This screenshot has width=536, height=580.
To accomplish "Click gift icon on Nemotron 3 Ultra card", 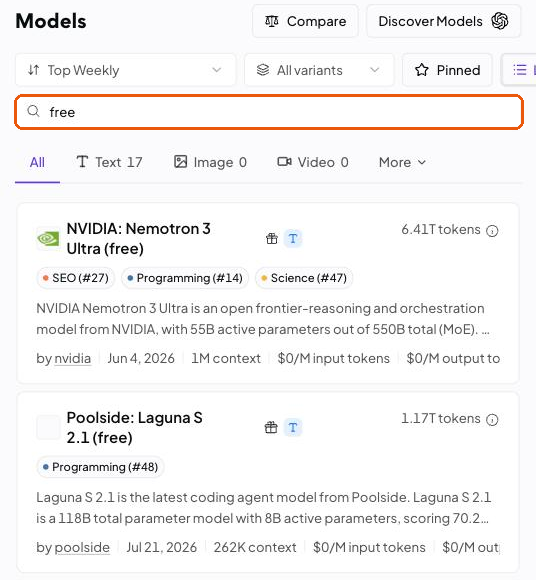I will tap(272, 239).
